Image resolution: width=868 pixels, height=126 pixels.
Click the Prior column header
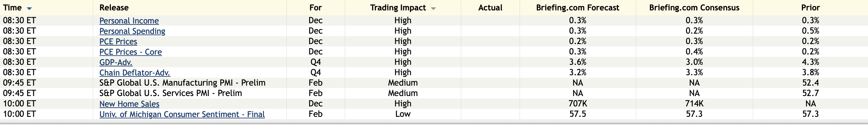coord(810,8)
